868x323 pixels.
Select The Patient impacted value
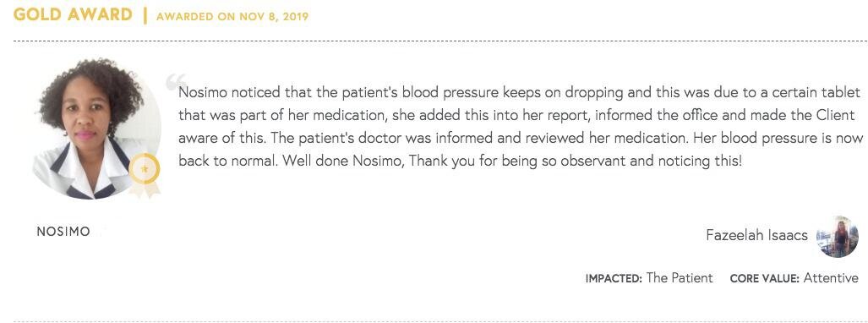[680, 278]
